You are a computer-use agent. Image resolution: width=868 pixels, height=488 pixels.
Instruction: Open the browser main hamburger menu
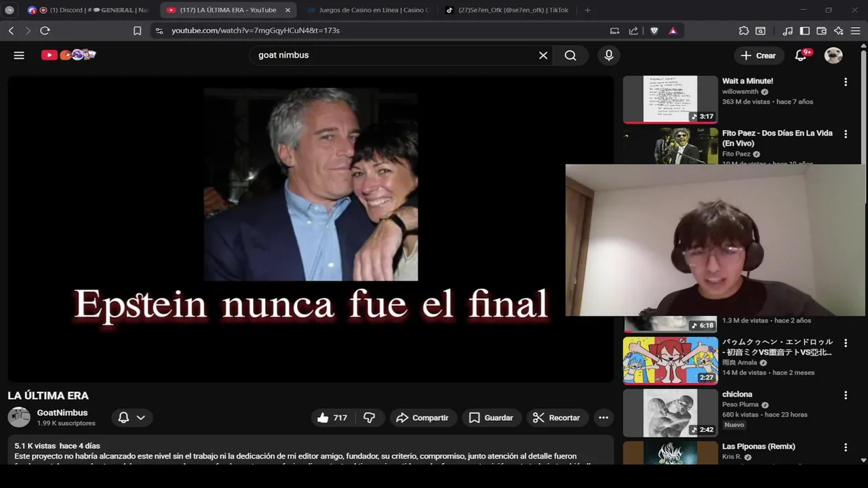[856, 30]
